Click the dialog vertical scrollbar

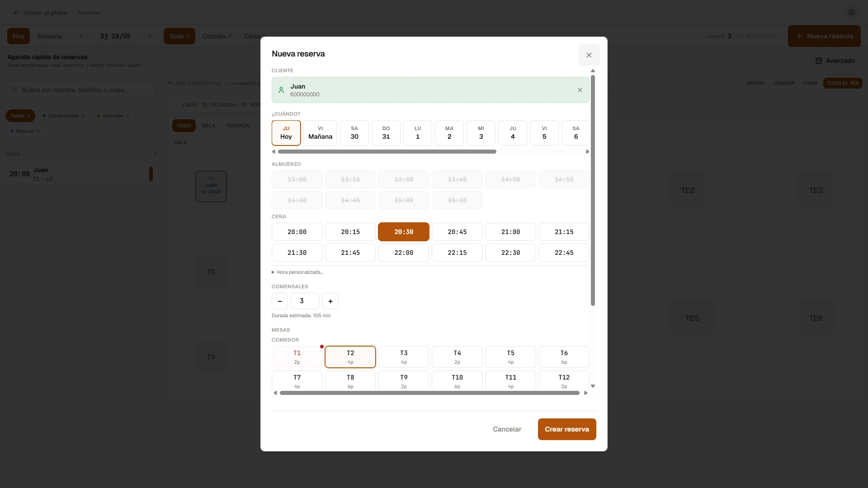(593, 190)
